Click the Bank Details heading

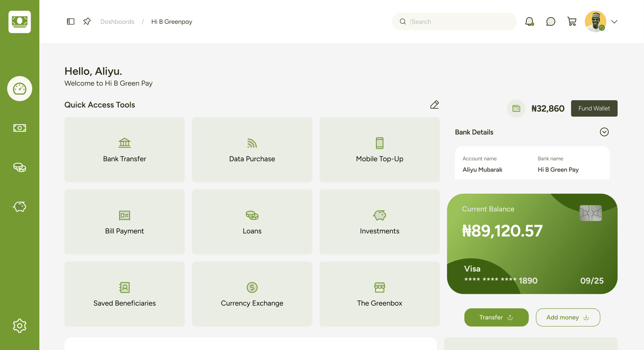click(x=474, y=132)
